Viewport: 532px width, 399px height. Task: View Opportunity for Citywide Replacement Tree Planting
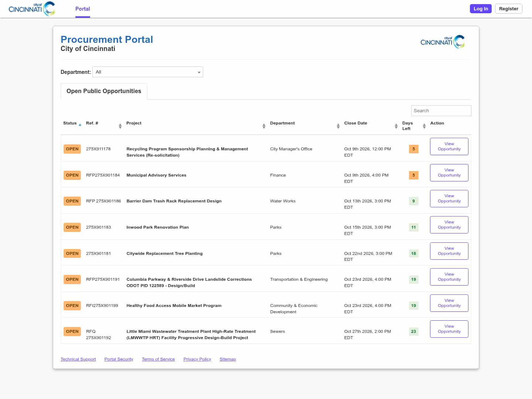tap(449, 251)
